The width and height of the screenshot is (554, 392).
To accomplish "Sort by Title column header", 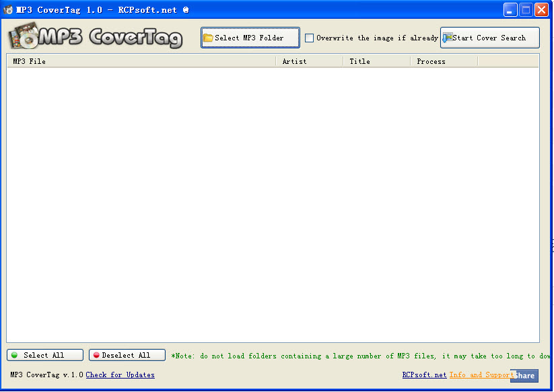I will [377, 61].
